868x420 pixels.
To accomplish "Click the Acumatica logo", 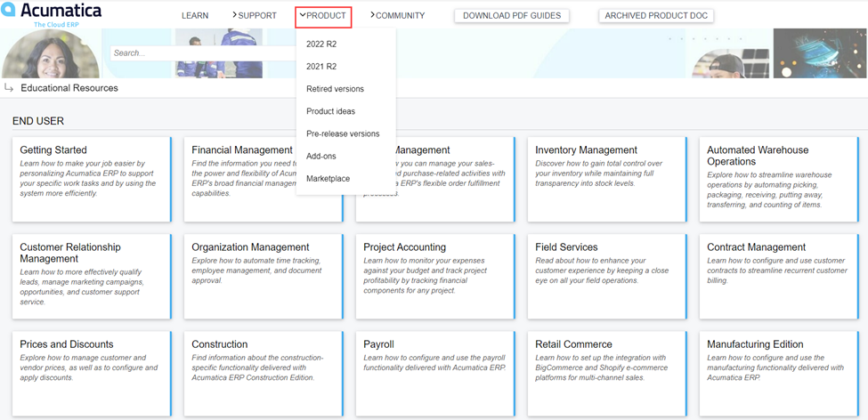I will click(51, 14).
